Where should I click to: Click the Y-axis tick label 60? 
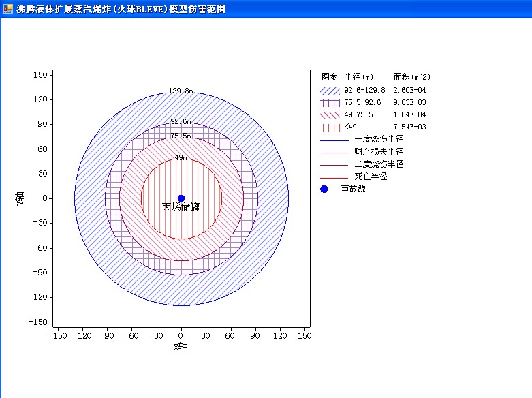42,149
